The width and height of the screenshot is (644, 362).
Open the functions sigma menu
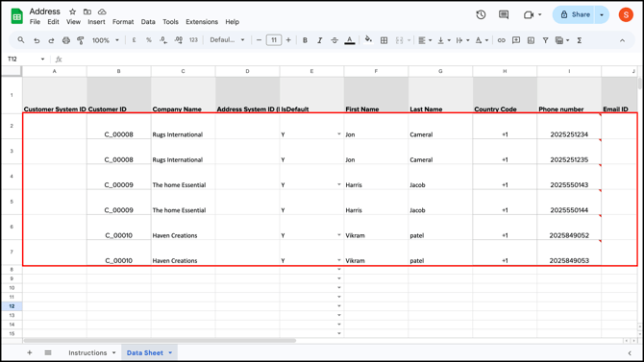579,40
